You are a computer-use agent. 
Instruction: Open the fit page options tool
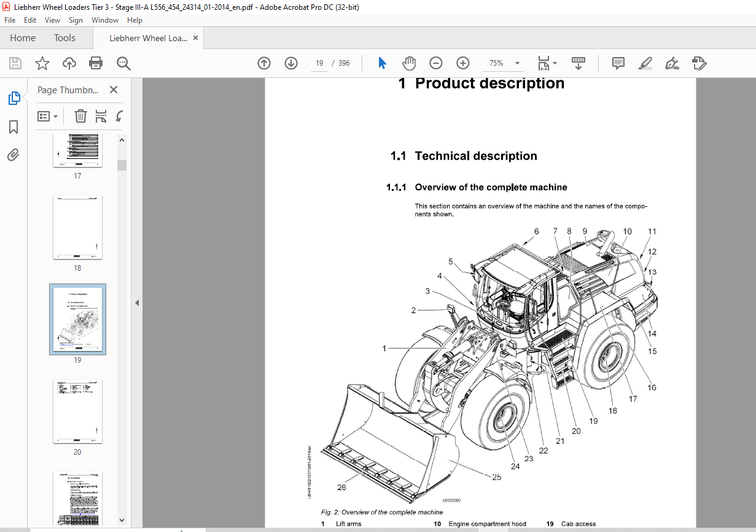click(547, 63)
